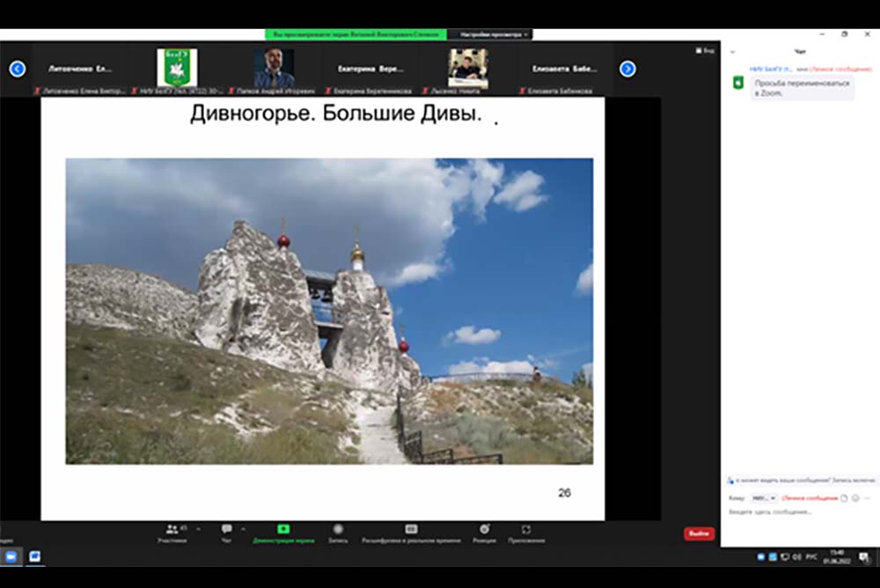
Task: Click the red Leave meeting button
Action: (x=699, y=533)
